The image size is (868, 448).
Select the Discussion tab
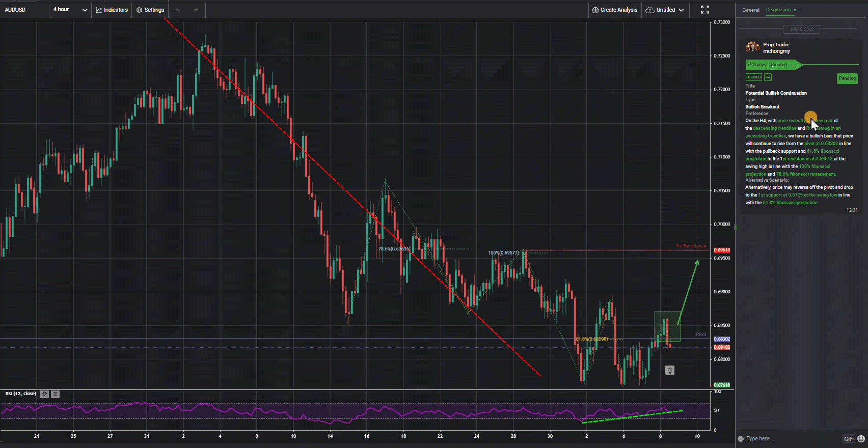[x=778, y=10]
